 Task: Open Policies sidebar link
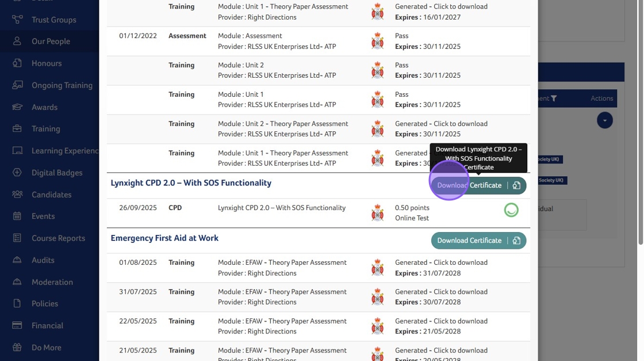pyautogui.click(x=45, y=303)
